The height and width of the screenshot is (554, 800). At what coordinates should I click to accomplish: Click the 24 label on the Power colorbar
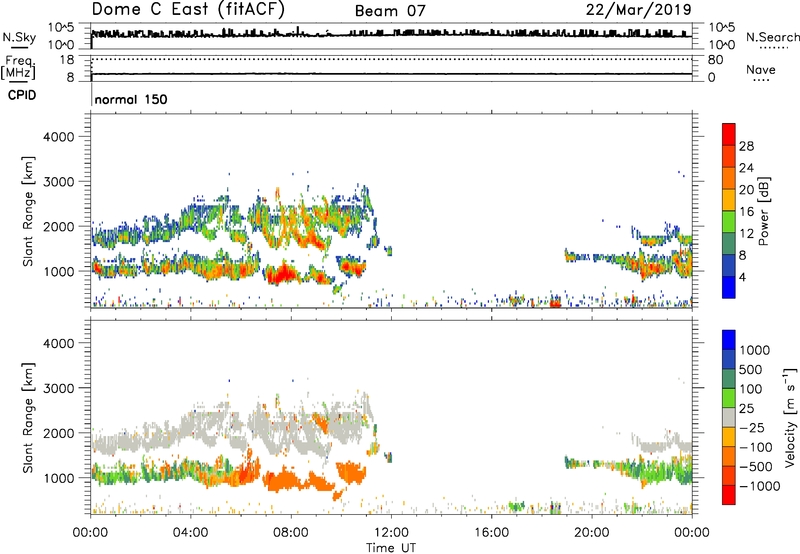pyautogui.click(x=746, y=168)
